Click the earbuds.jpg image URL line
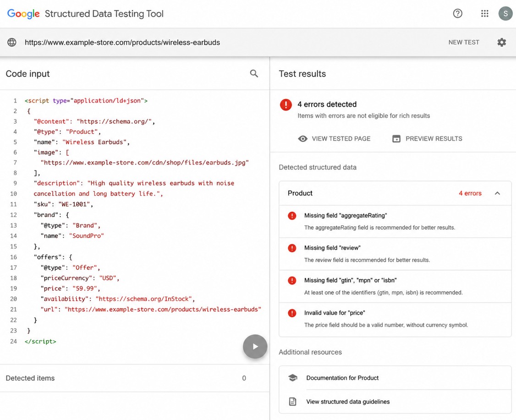Image resolution: width=516 pixels, height=420 pixels. point(145,163)
